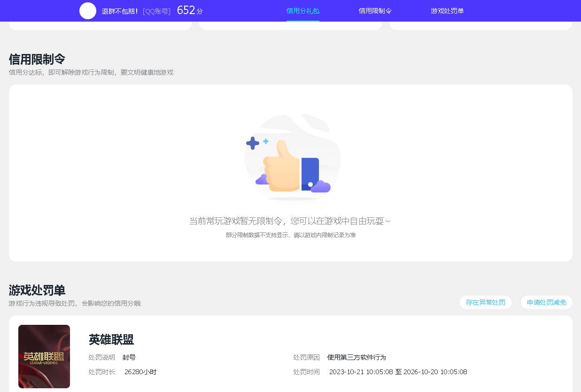This screenshot has width=581, height=392.
Task: Click the 存在异常处罚 button
Action: [x=485, y=302]
